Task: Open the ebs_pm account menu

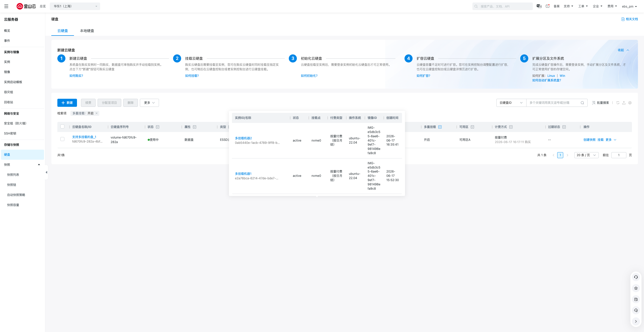Action: (x=629, y=6)
